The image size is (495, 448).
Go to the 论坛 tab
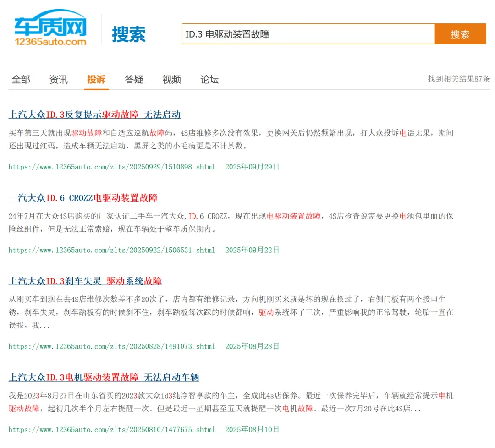tap(209, 80)
